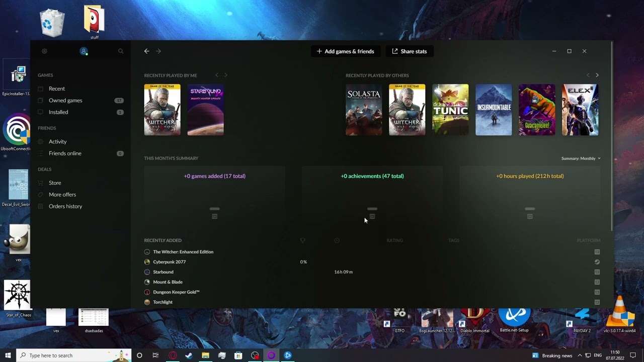Show next games in Recently Played By Others
Image resolution: width=644 pixels, height=362 pixels.
(597, 75)
